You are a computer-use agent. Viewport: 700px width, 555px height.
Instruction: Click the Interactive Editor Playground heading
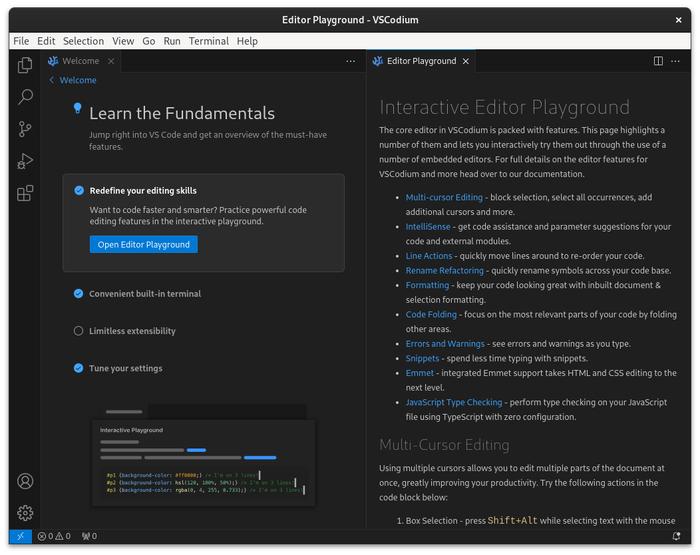pyautogui.click(x=504, y=108)
